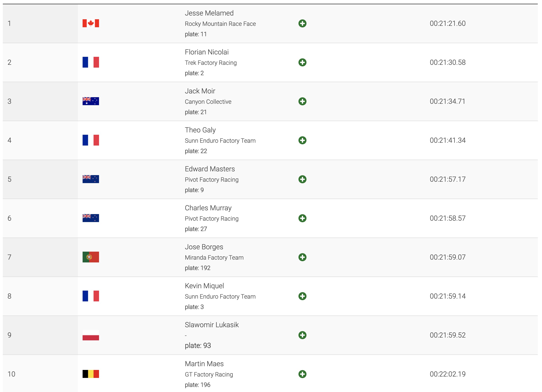The height and width of the screenshot is (392, 542).
Task: Expand Charles Murray's row
Action: point(302,218)
